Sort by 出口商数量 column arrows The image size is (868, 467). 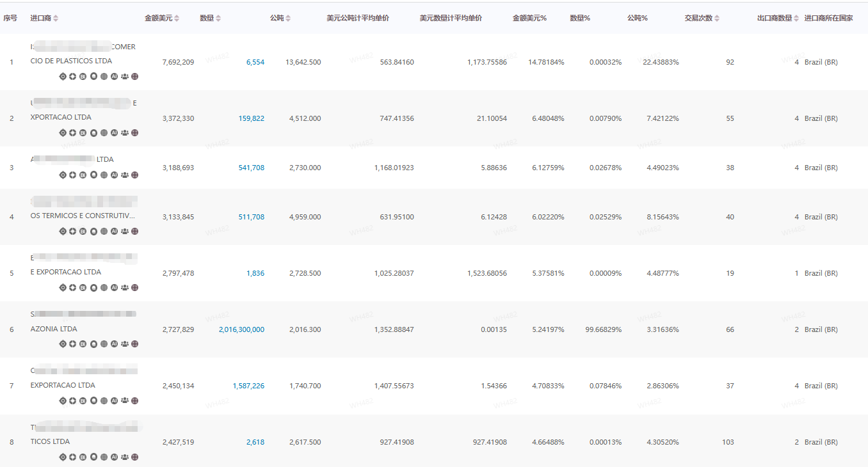(x=796, y=19)
